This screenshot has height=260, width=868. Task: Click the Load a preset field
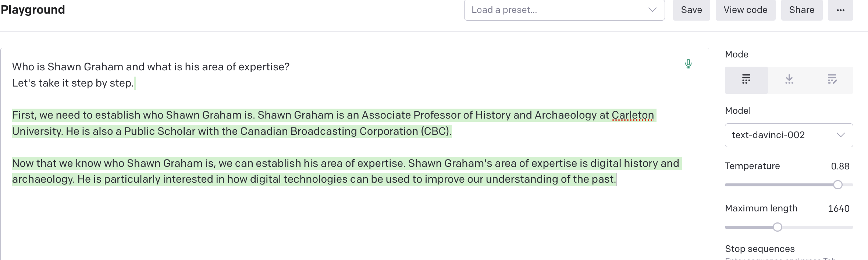tap(564, 10)
